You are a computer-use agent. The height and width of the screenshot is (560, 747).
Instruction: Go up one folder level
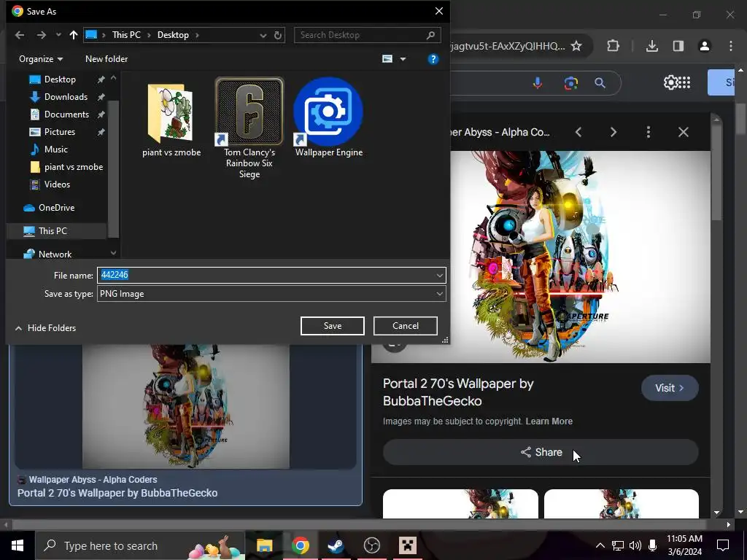tap(74, 35)
